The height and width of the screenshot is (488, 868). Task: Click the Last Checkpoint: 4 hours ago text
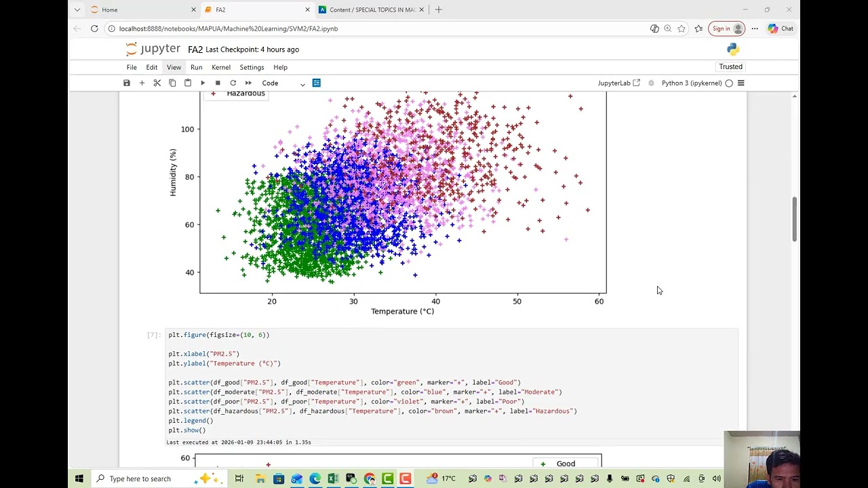[252, 49]
